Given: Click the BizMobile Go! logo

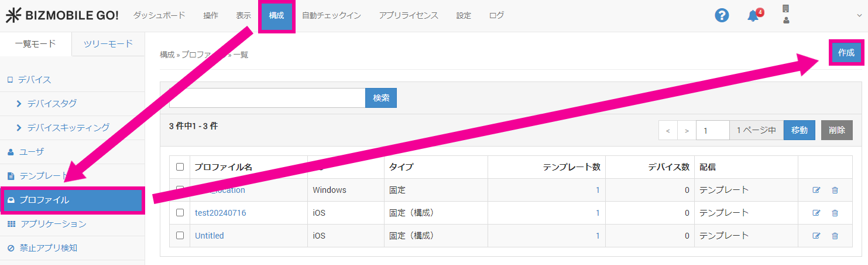Looking at the screenshot, I should click(x=62, y=16).
